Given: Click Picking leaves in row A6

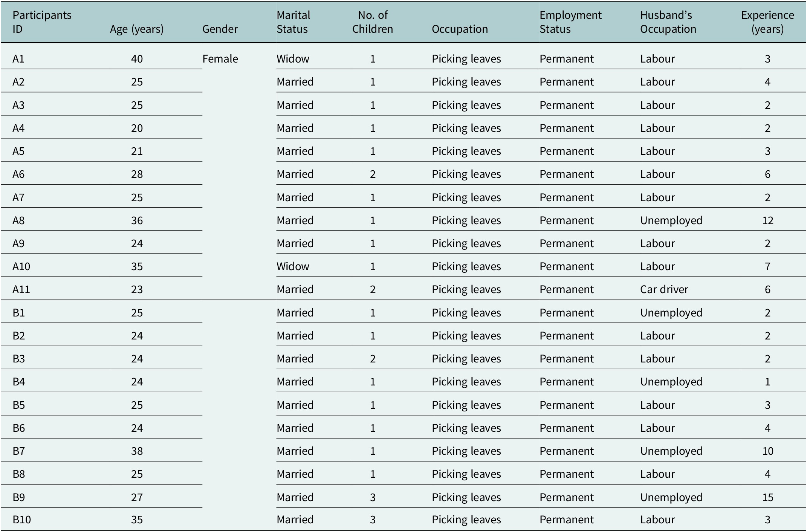Looking at the screenshot, I should click(x=466, y=174).
